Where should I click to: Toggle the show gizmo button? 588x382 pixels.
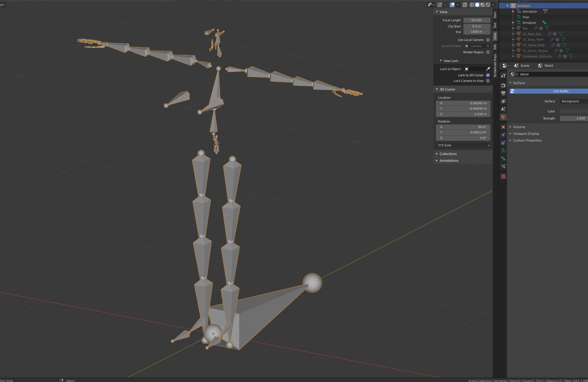pos(440,5)
